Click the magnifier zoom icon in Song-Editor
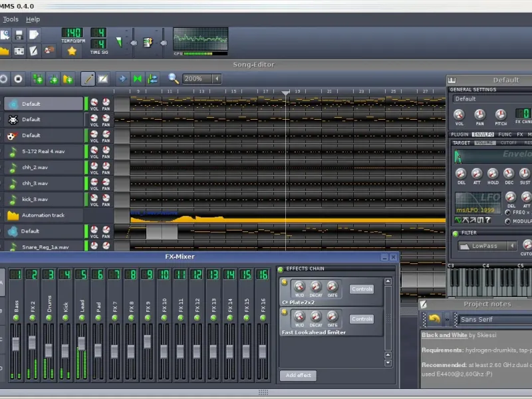The width and height of the screenshot is (532, 399). pos(174,78)
